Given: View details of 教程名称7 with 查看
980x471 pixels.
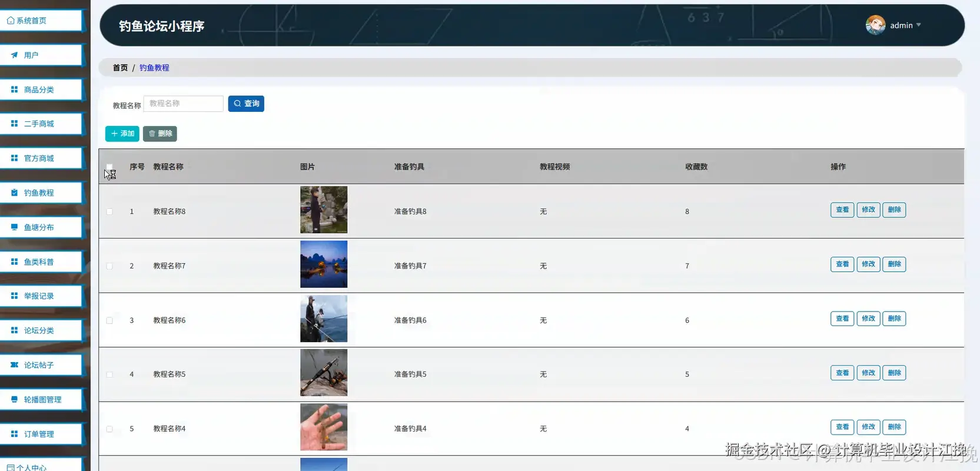Looking at the screenshot, I should point(842,264).
